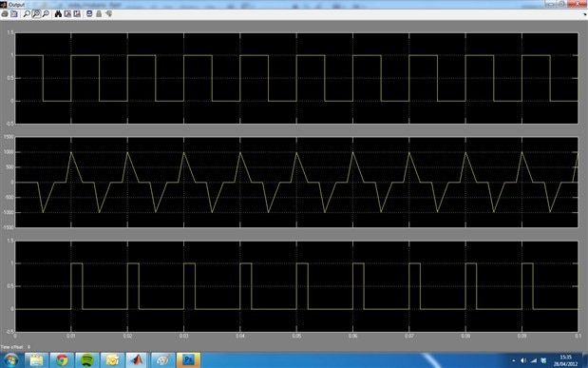Open the Windows Start menu
This screenshot has width=588, height=368.
coord(10,360)
